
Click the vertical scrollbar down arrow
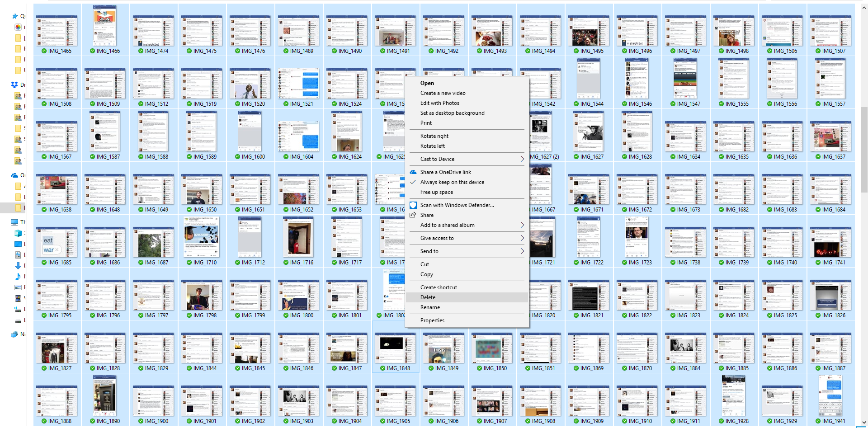coord(864,423)
